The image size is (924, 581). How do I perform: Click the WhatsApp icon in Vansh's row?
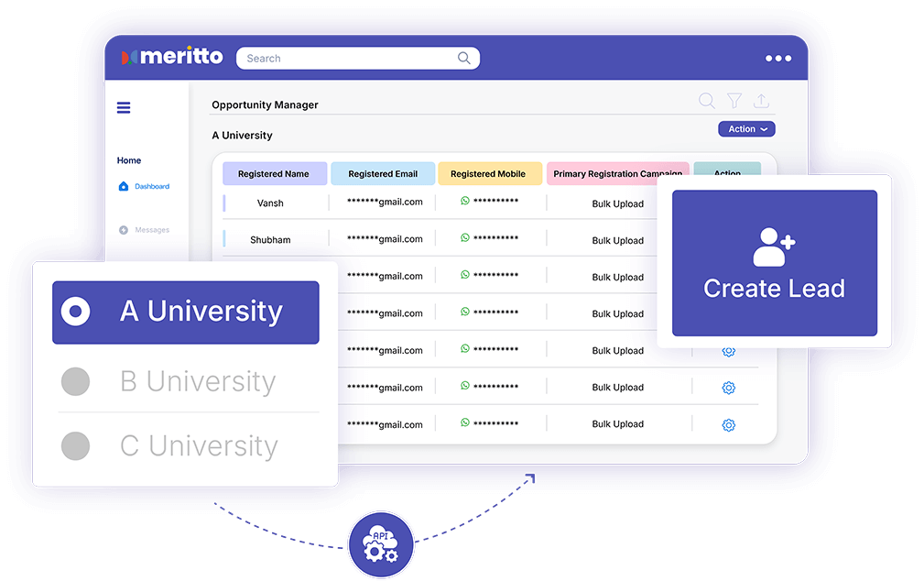[465, 201]
